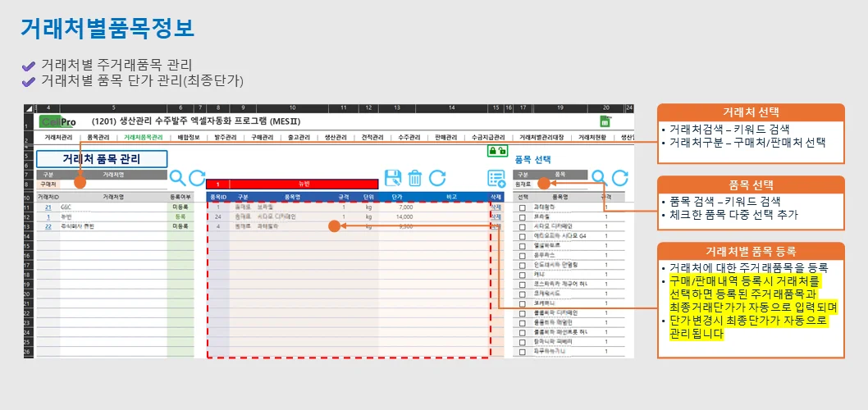
Task: Check the first checkbox in 품목 선택 list
Action: (x=522, y=208)
